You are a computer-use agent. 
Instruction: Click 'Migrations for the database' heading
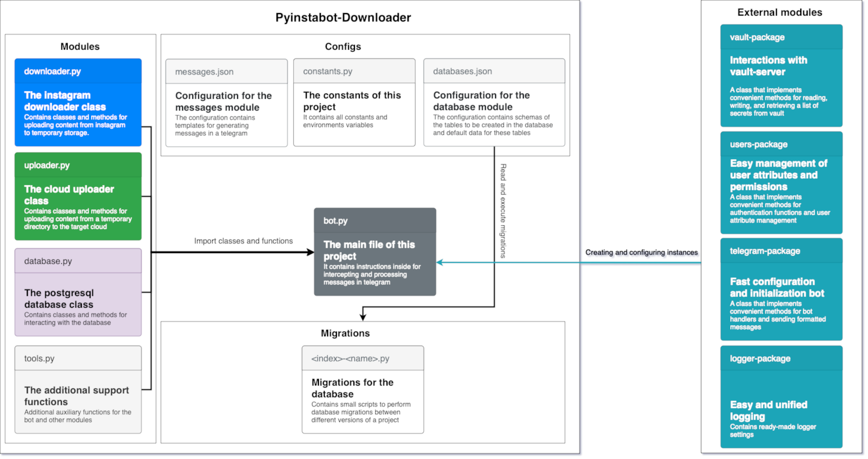(352, 388)
